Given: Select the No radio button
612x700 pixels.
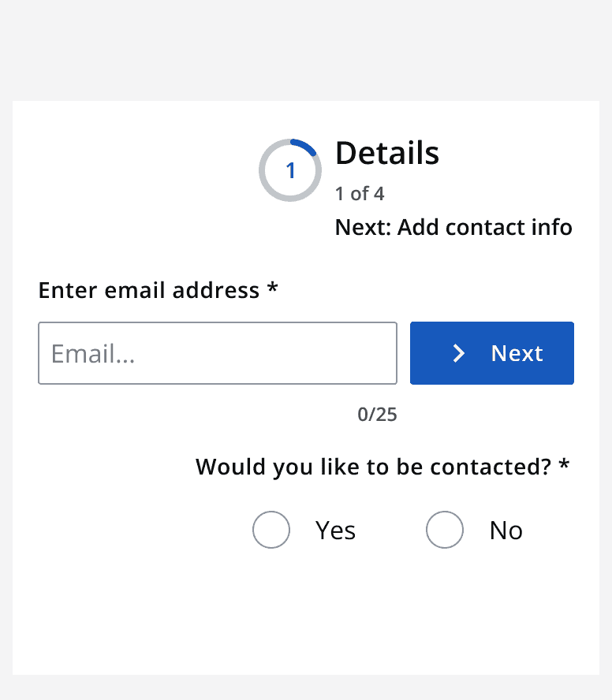Looking at the screenshot, I should [x=445, y=530].
